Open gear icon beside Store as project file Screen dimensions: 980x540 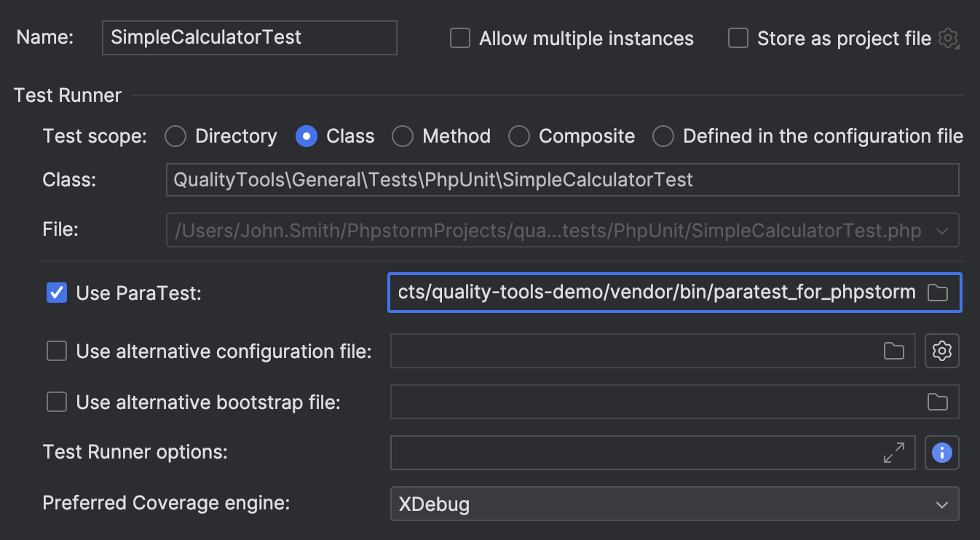[949, 39]
